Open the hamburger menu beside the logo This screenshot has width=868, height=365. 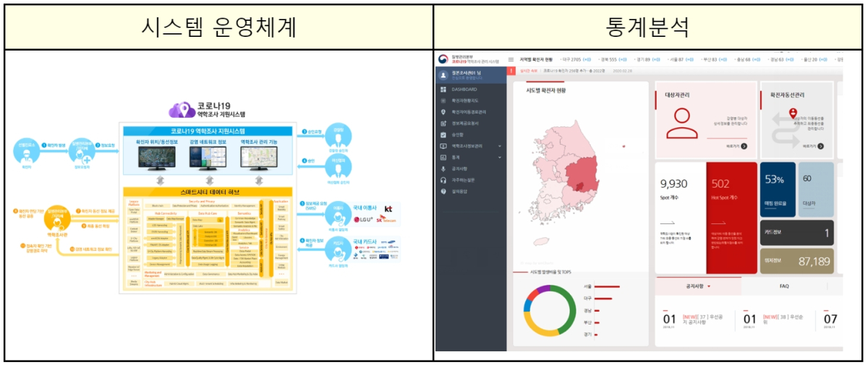[x=511, y=59]
